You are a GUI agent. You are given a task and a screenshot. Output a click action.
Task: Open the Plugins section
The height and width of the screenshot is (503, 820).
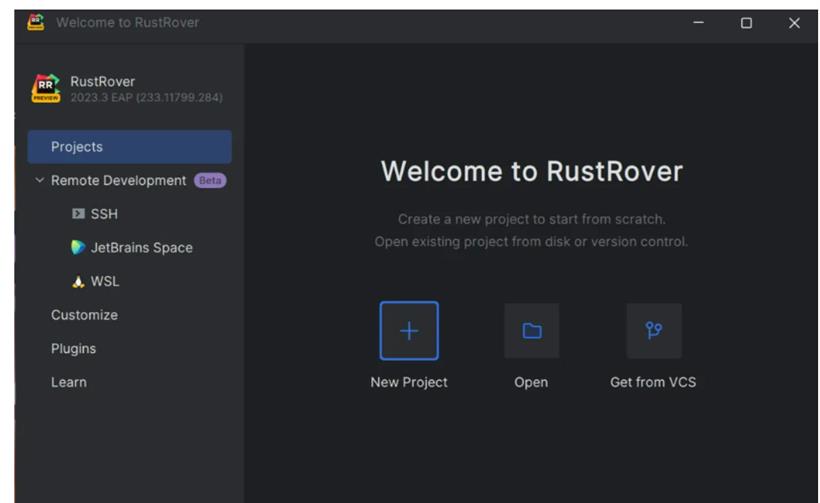click(74, 349)
